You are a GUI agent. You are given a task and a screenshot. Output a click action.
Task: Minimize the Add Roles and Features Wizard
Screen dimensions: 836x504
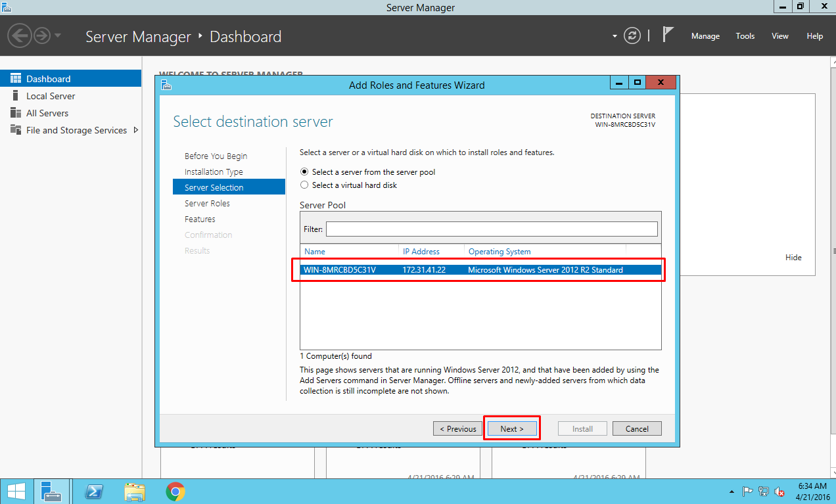point(619,82)
